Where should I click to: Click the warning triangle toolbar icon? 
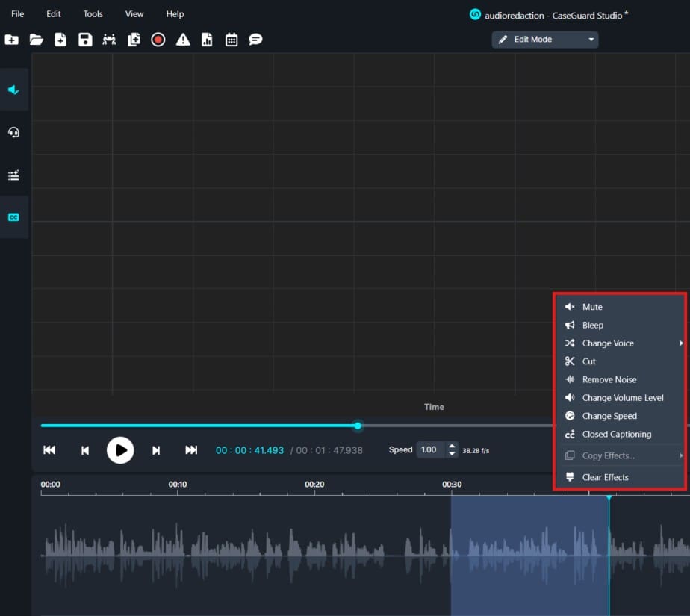pyautogui.click(x=183, y=40)
